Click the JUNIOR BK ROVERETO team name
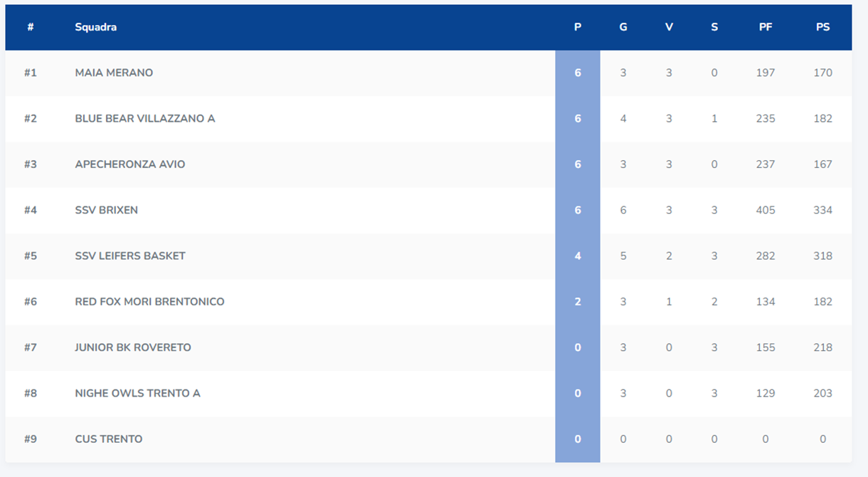Screen dimensions: 868x477 (x=133, y=347)
